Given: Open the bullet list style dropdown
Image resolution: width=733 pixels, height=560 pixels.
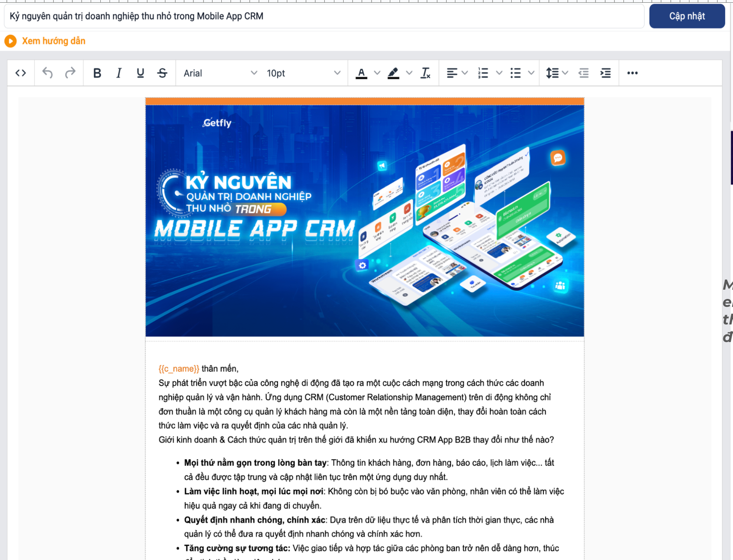Looking at the screenshot, I should pos(531,73).
